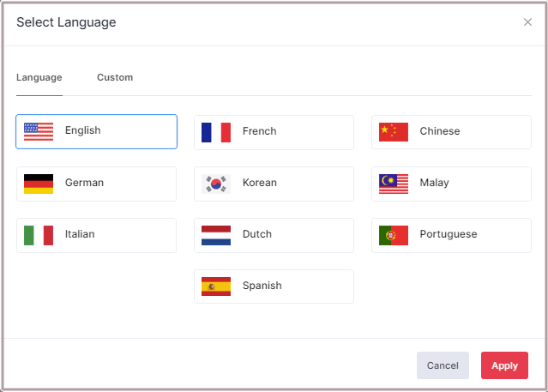Click the Chinese flag icon

pyautogui.click(x=394, y=132)
